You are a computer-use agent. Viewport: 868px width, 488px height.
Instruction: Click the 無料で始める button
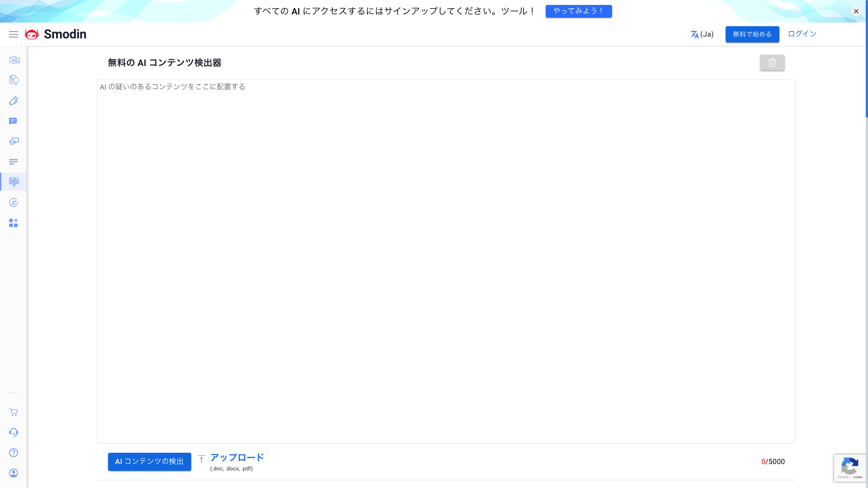pyautogui.click(x=752, y=34)
